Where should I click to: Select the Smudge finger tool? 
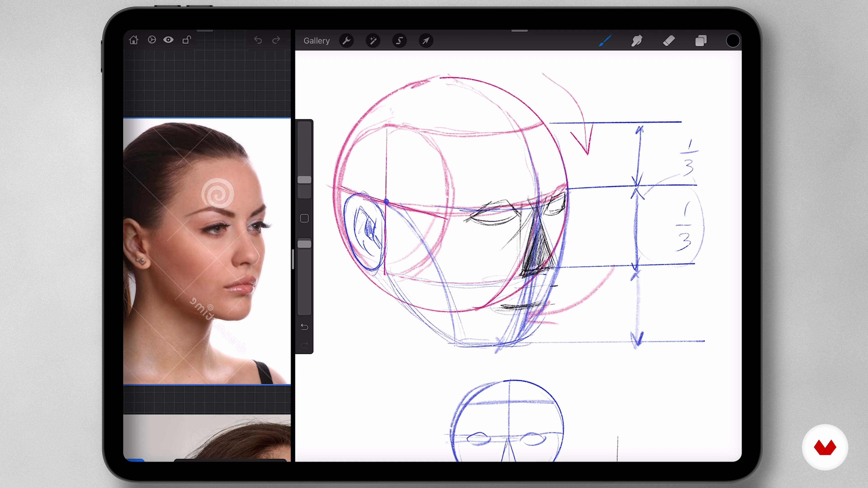point(637,41)
